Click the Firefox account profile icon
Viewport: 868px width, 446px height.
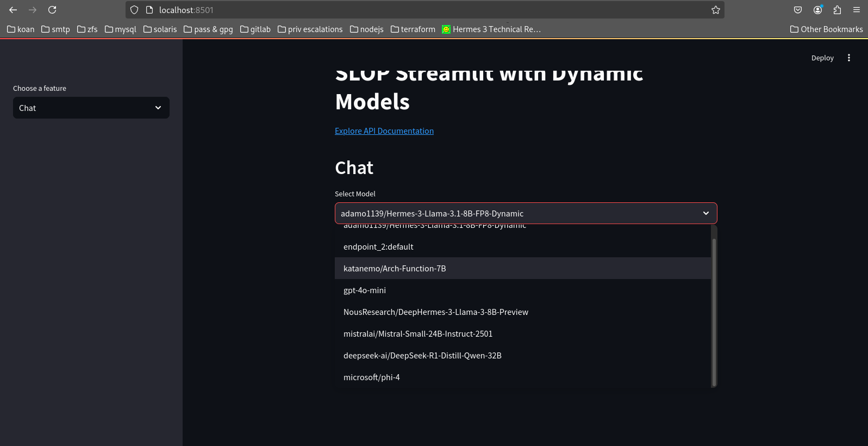pyautogui.click(x=817, y=10)
